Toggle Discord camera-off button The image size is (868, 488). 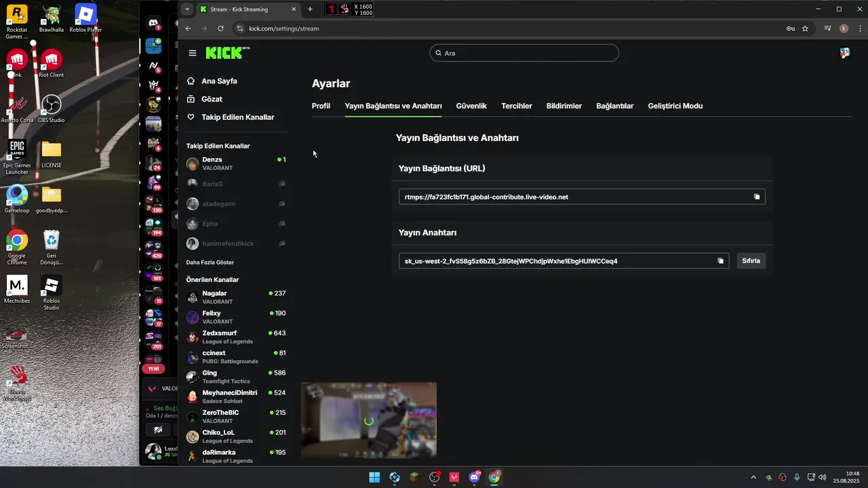pos(158,430)
